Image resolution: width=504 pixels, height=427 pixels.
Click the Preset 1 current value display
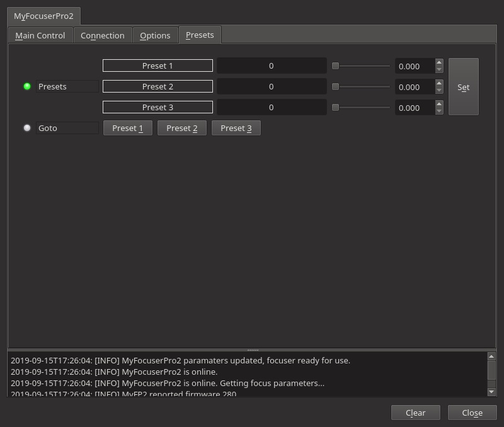272,65
